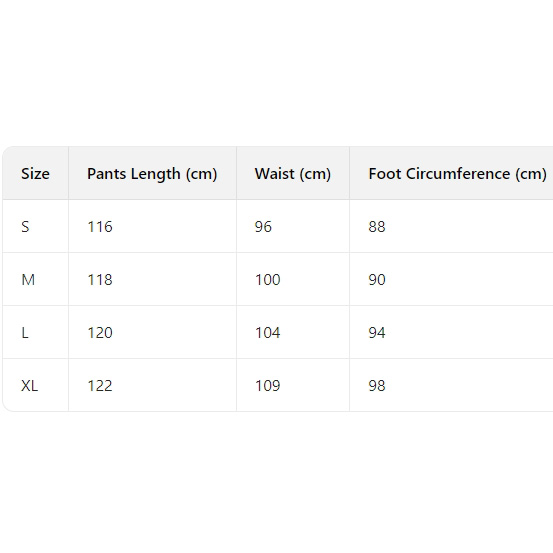Viewport: 553px width, 553px height.
Task: Click waist value 96
Action: [263, 226]
